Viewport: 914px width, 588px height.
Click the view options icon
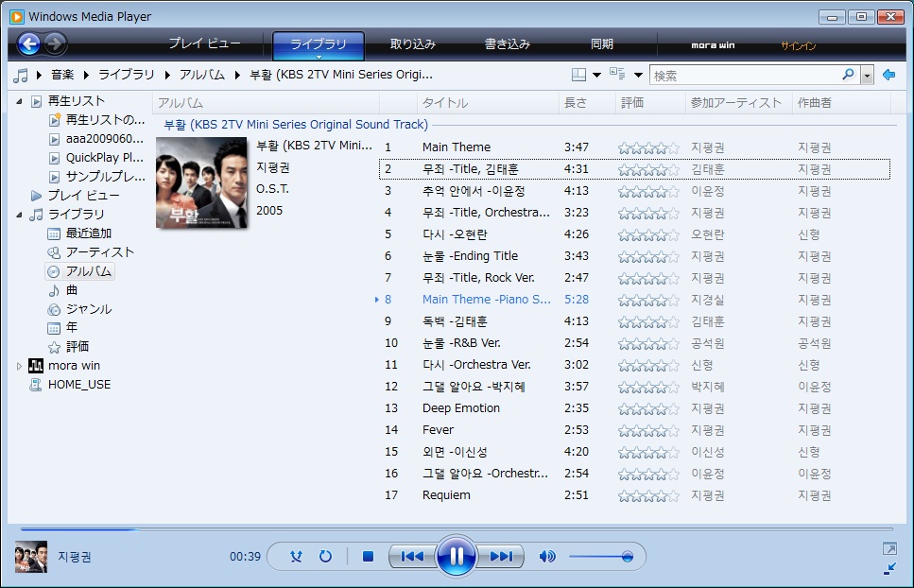(x=617, y=74)
